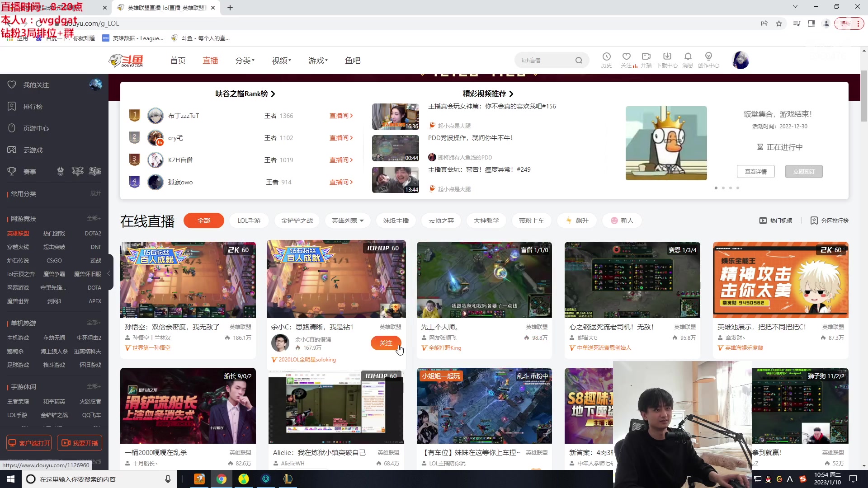Viewport: 868px width, 488px height.
Task: Open the 开播 broadcast panel
Action: tap(646, 60)
